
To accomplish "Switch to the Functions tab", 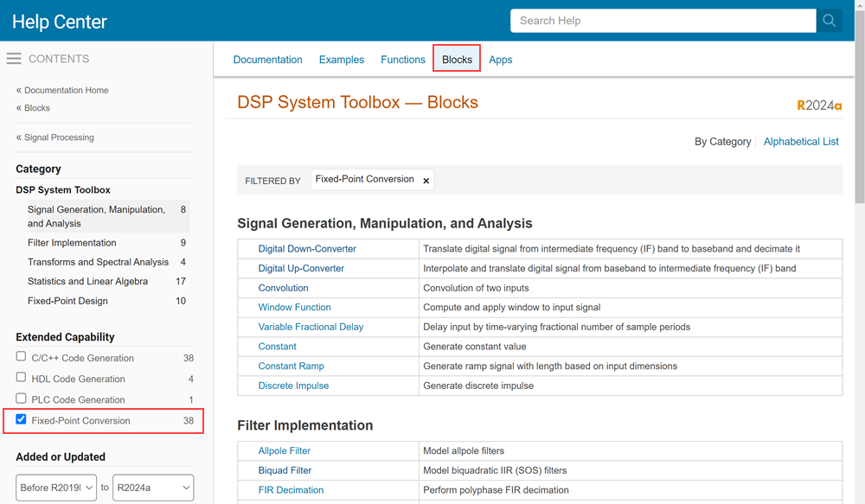I will (x=402, y=60).
